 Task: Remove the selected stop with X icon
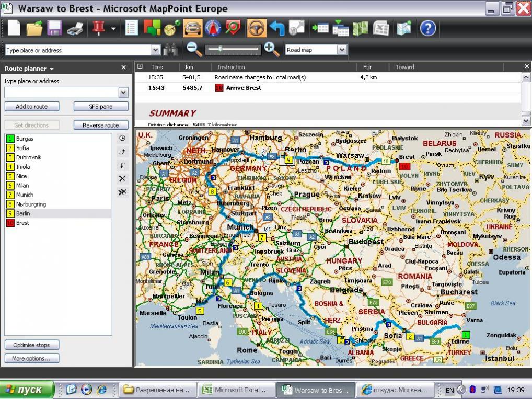(122, 179)
